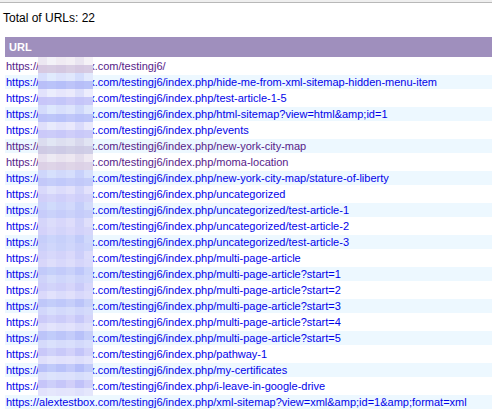Open the link ending in index.php/uncategorized
The image size is (492, 411).
(146, 194)
